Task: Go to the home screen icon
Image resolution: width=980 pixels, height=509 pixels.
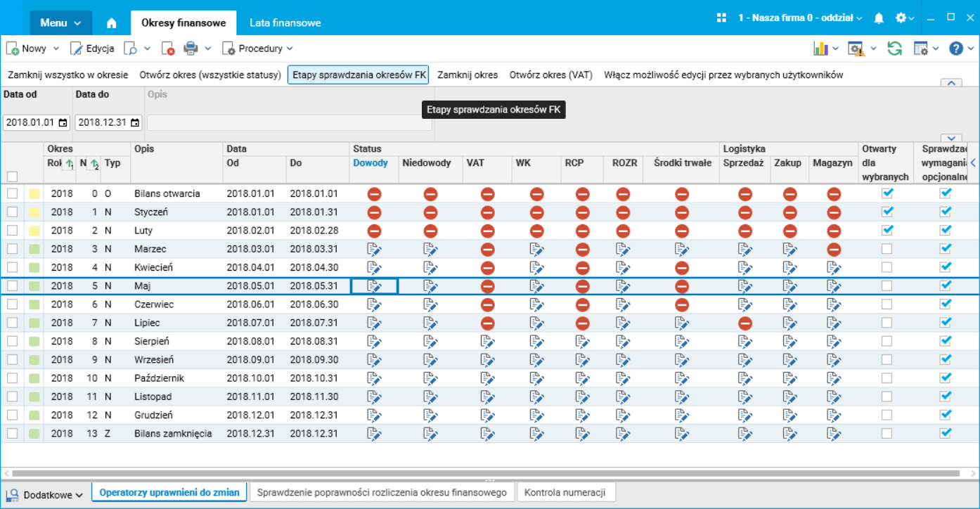Action: click(x=111, y=22)
